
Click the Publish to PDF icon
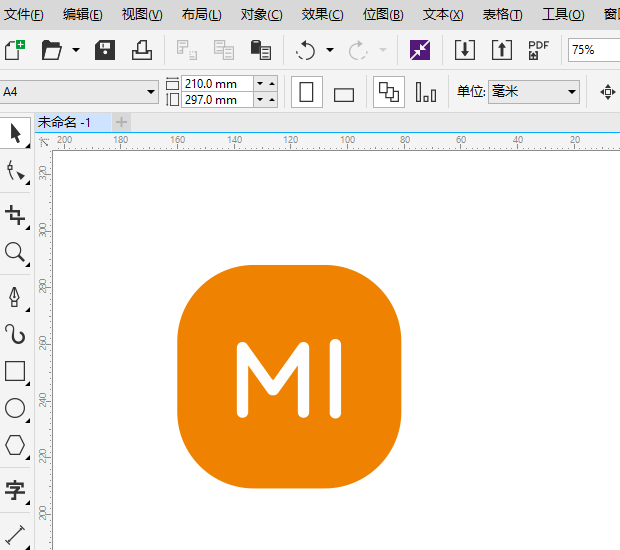(x=538, y=50)
